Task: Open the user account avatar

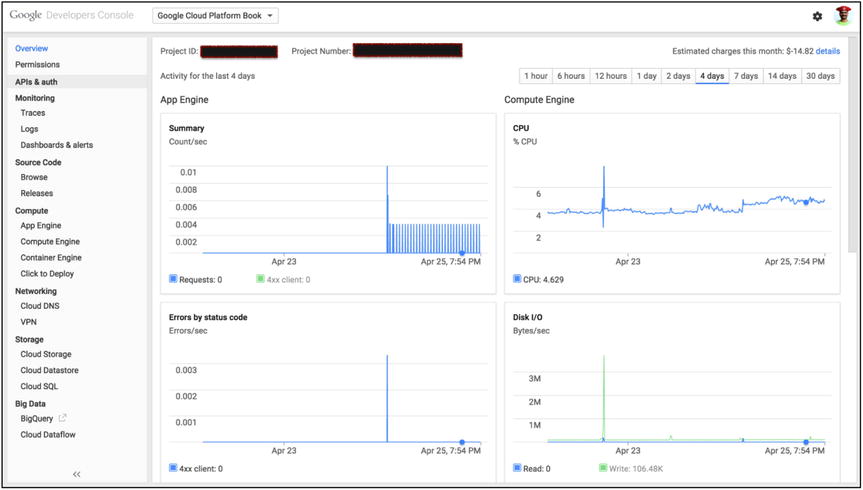Action: click(x=843, y=16)
